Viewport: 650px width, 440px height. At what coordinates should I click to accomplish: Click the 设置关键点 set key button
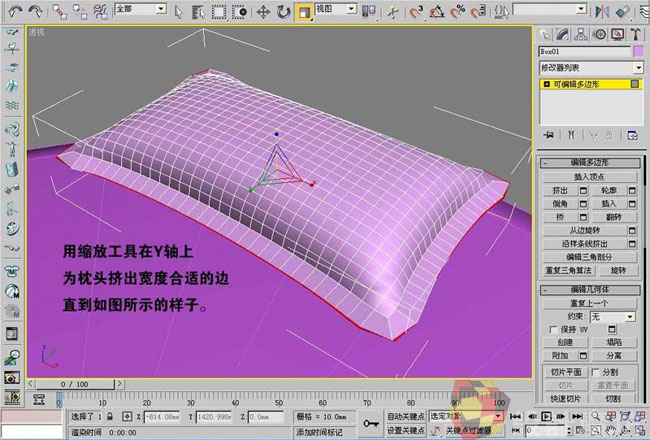(x=405, y=431)
